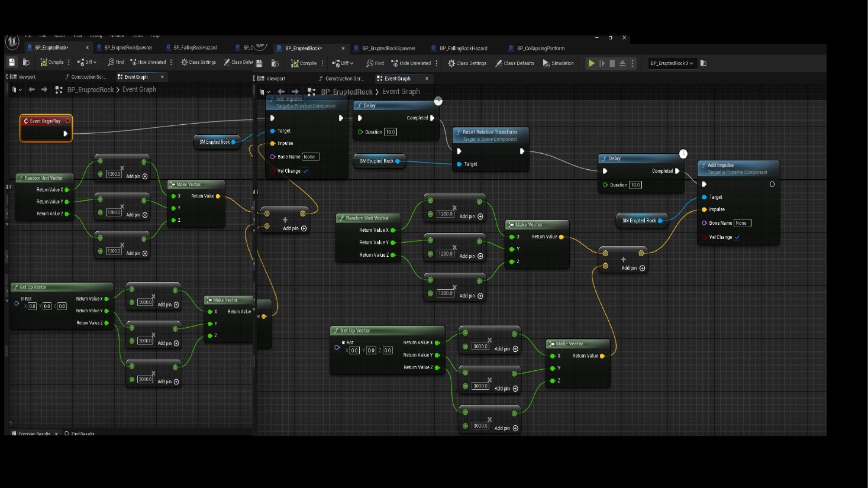The image size is (868, 488).
Task: Toggle Hide Unrelated in the right window
Action: tap(411, 63)
